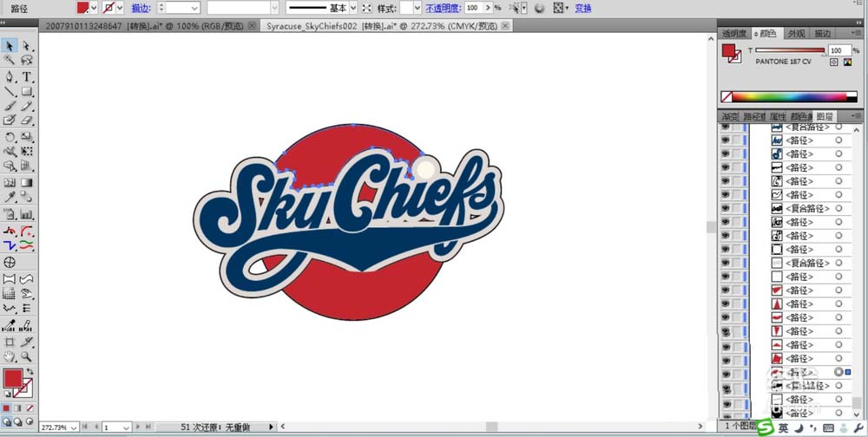868x437 pixels.
Task: Choose the Rotate tool
Action: tap(10, 137)
